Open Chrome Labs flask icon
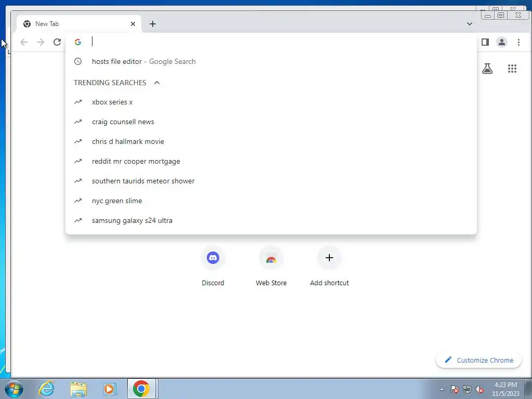 click(x=487, y=69)
